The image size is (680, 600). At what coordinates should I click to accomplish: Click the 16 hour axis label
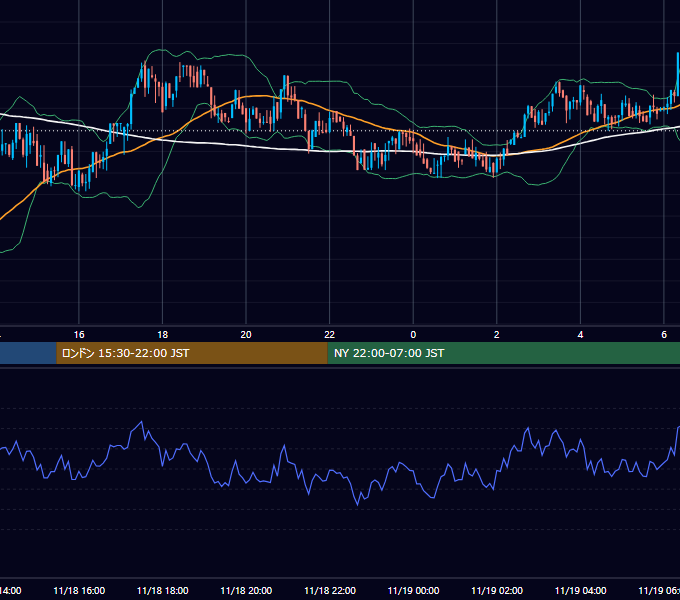pos(79,335)
